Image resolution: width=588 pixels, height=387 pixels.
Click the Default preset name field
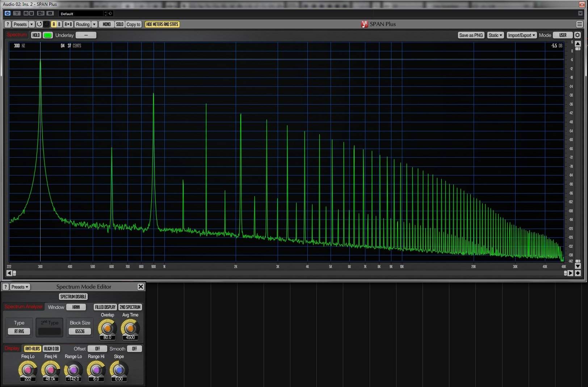tap(81, 14)
